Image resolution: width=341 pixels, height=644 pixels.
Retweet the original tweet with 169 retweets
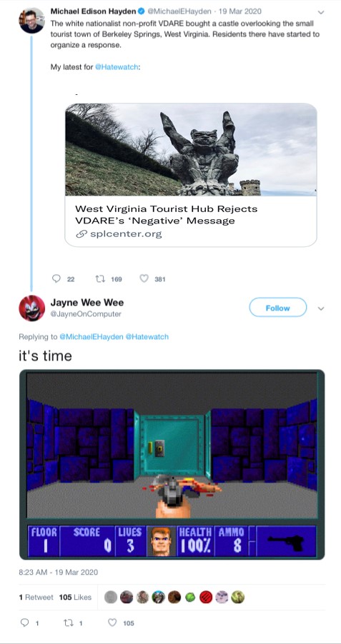pos(99,278)
